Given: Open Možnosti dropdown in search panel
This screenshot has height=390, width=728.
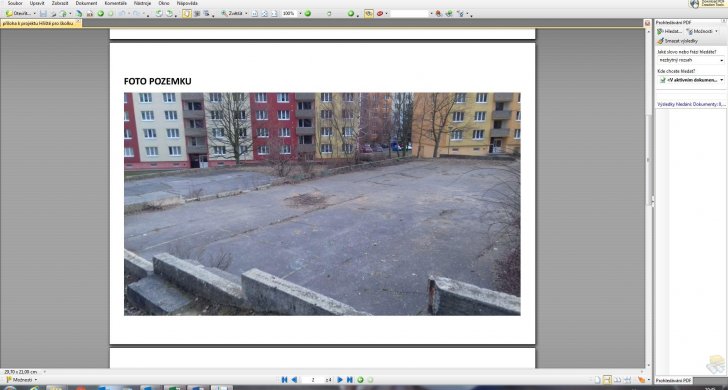Looking at the screenshot, I should point(702,31).
